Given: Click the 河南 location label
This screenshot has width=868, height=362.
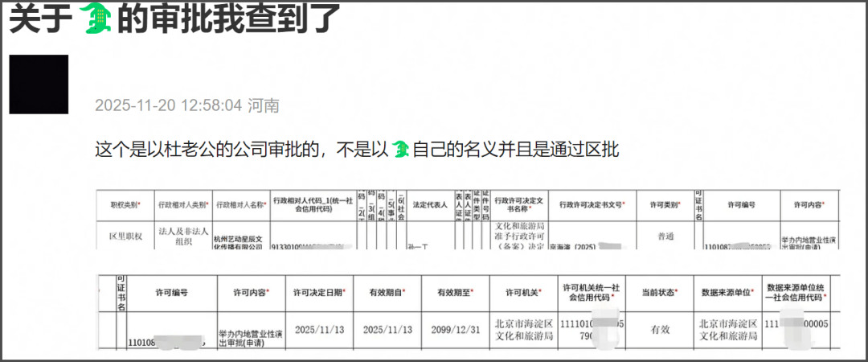Looking at the screenshot, I should pyautogui.click(x=264, y=105).
